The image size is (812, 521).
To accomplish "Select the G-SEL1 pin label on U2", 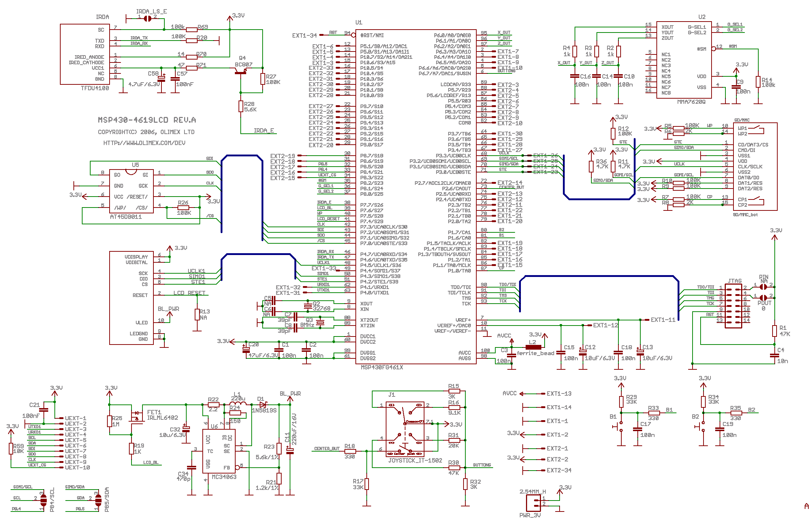I will click(697, 27).
